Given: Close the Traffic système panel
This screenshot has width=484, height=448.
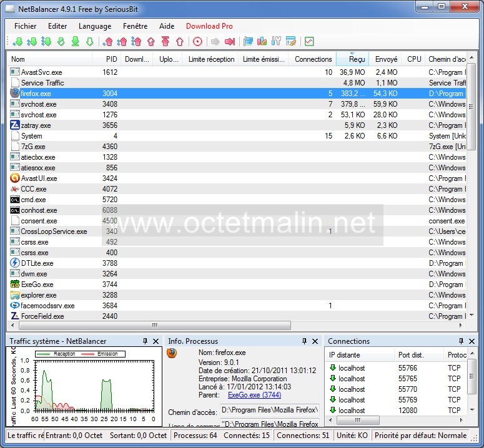Looking at the screenshot, I should tap(156, 341).
